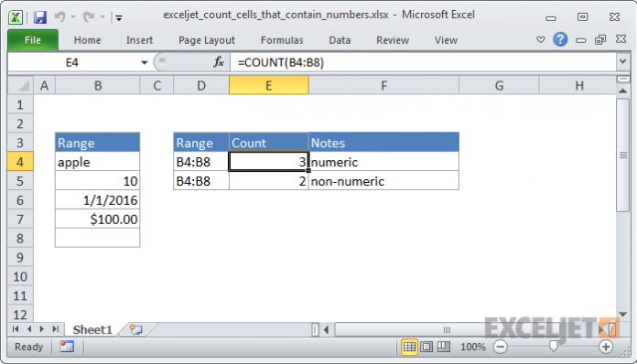The image size is (637, 364).
Task: Select column B header
Action: click(x=98, y=86)
